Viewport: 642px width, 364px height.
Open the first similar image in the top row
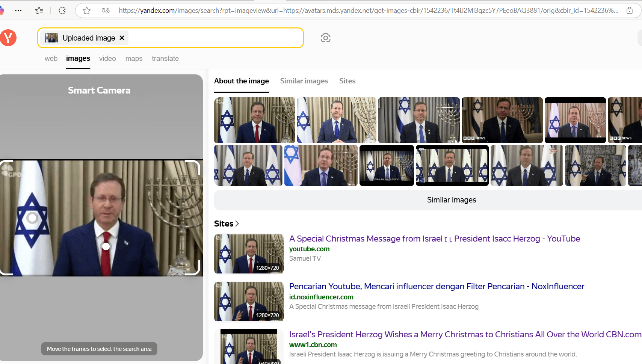[x=255, y=120]
